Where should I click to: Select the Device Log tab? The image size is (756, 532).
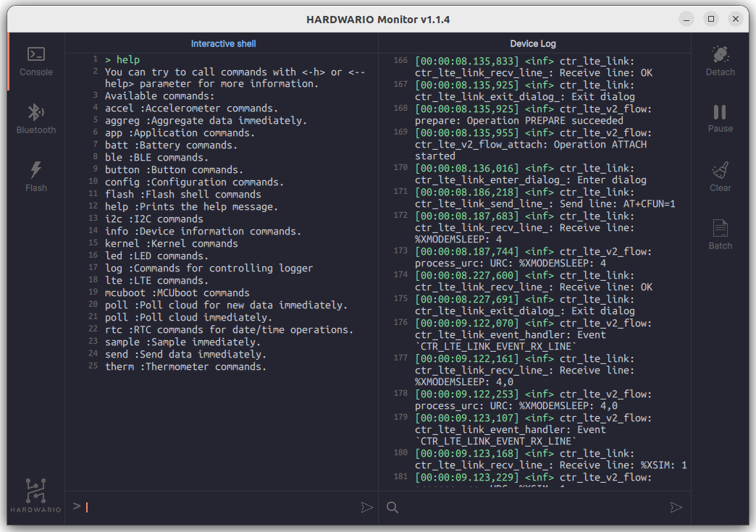click(x=534, y=43)
